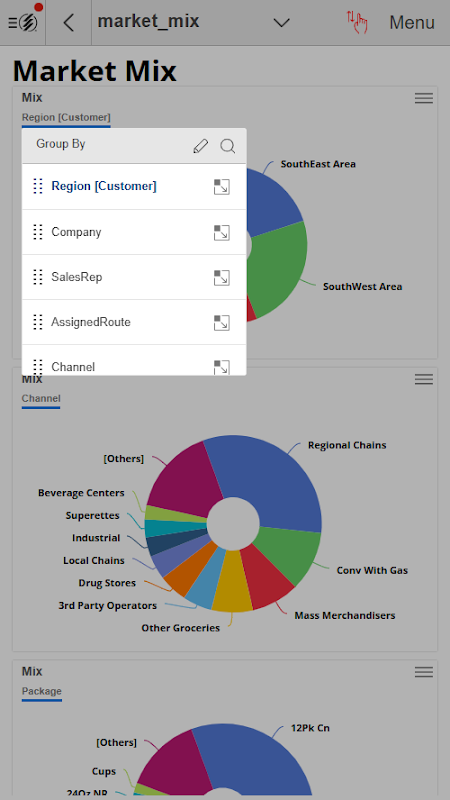Open hamburger menu of the first Mix widget

tap(424, 98)
